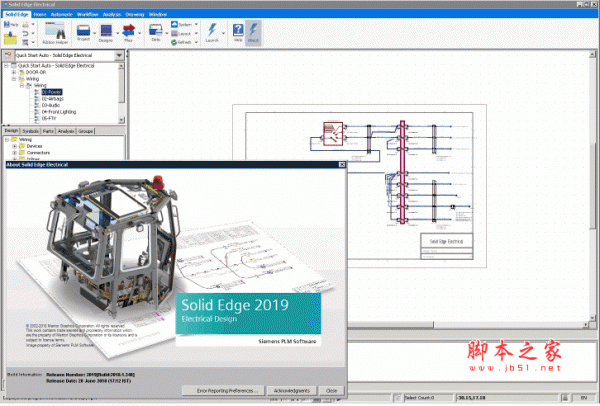Click the lock icon in status bar
The width and height of the screenshot is (600, 406).
click(x=565, y=398)
